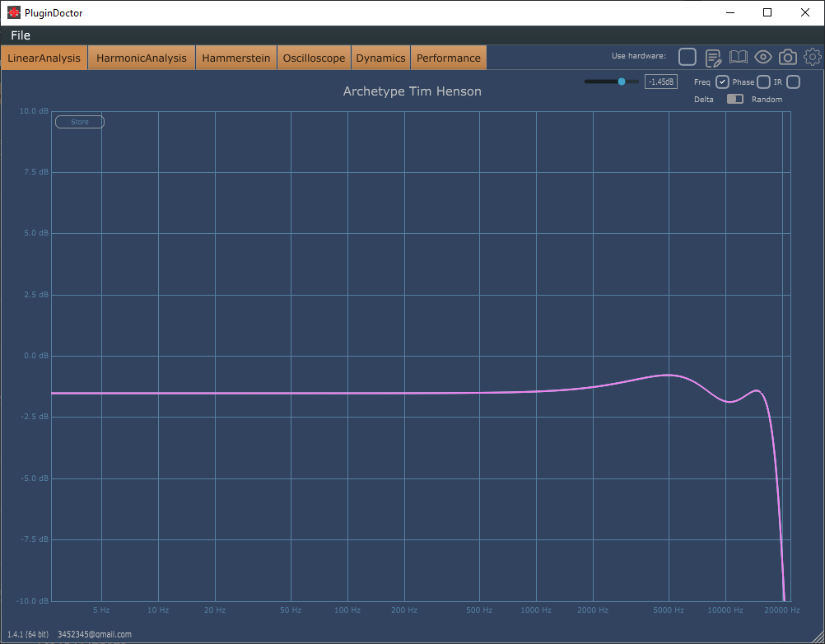Click the Archetype Tim Henson plugin title

click(x=412, y=91)
